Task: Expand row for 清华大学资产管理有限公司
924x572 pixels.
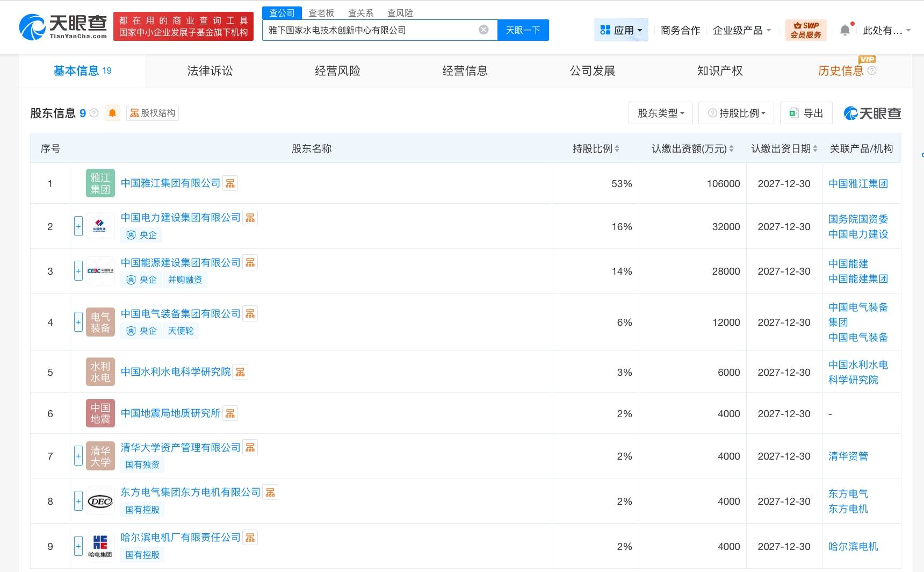Action: tap(78, 456)
